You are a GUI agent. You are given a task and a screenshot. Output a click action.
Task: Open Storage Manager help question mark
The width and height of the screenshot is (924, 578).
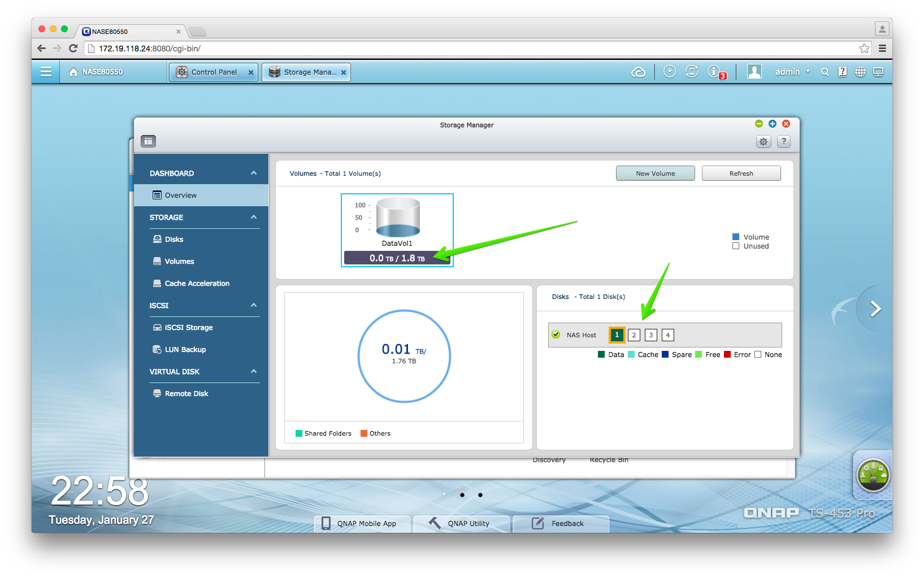(784, 142)
